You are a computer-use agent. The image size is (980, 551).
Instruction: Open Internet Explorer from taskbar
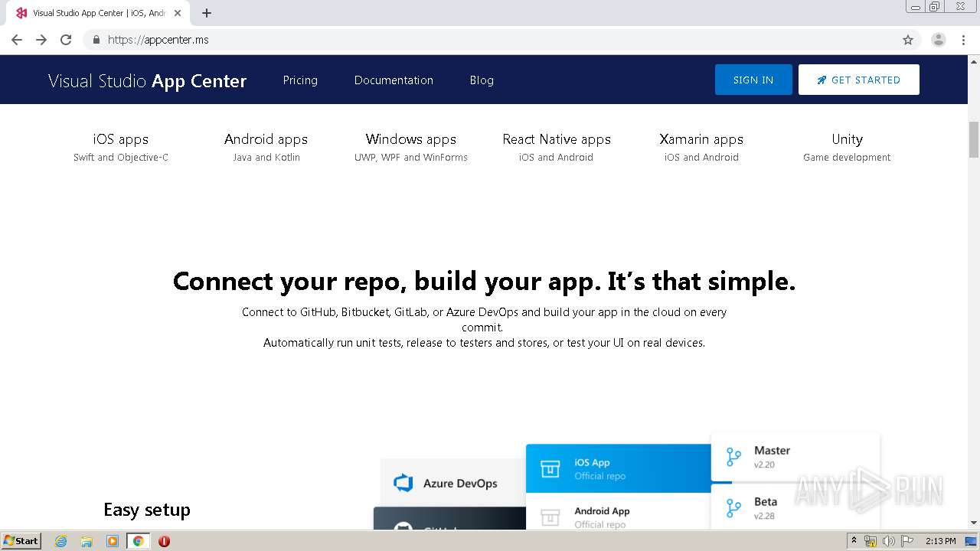(x=61, y=541)
